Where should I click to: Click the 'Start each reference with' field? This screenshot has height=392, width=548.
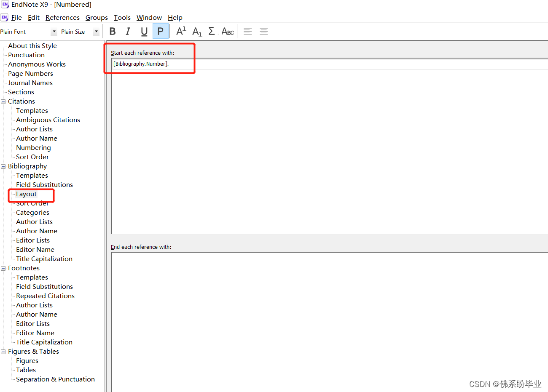click(x=330, y=146)
